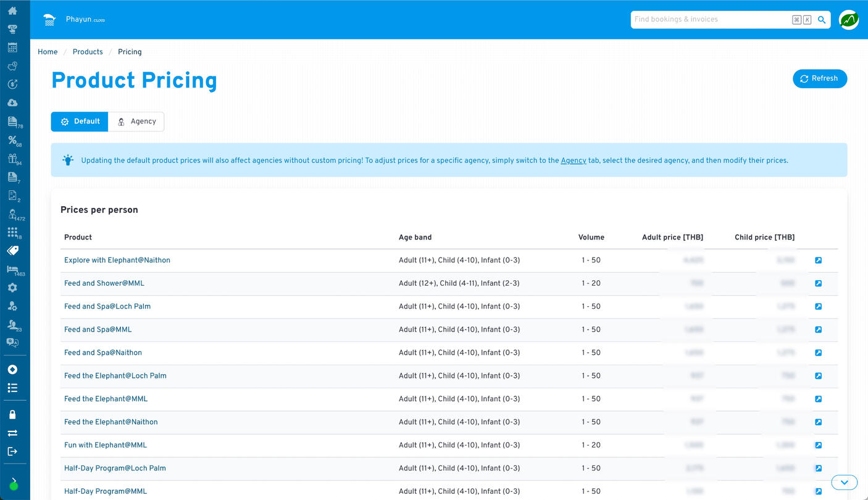Open the settings gear in the sidebar
Screen dimensions: 868x500
pos(12,287)
